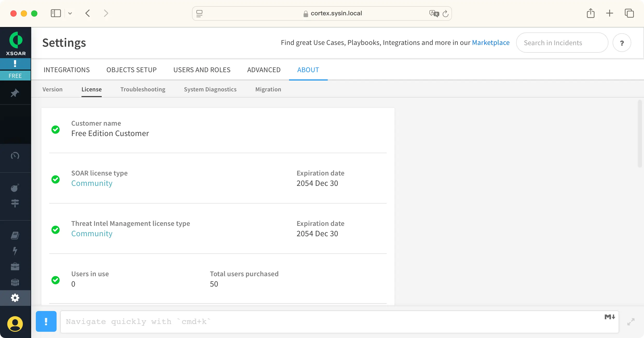Click the green check beside Customer name

click(x=56, y=130)
